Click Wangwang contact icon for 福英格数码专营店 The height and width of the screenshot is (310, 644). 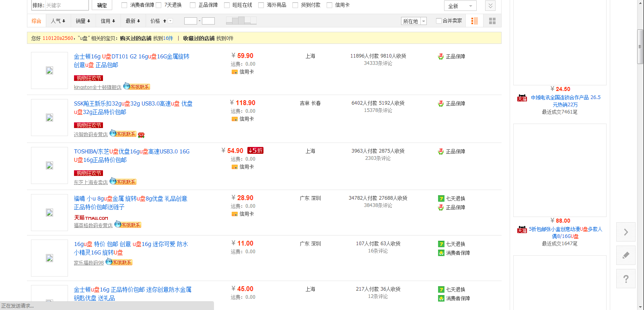click(128, 224)
